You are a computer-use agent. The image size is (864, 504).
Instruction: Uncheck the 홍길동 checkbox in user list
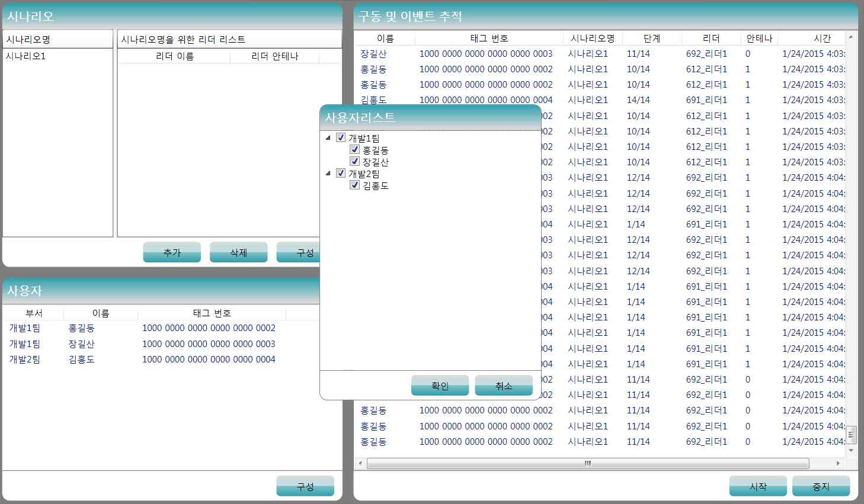tap(355, 149)
